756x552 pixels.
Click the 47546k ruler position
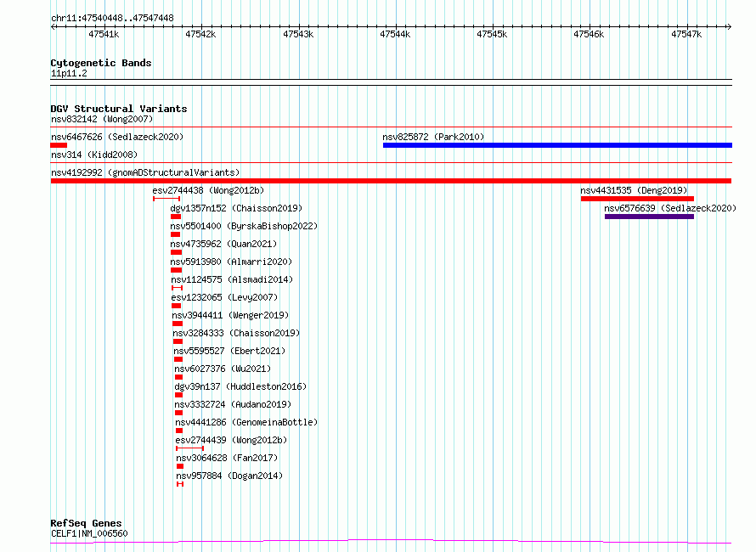click(x=589, y=34)
